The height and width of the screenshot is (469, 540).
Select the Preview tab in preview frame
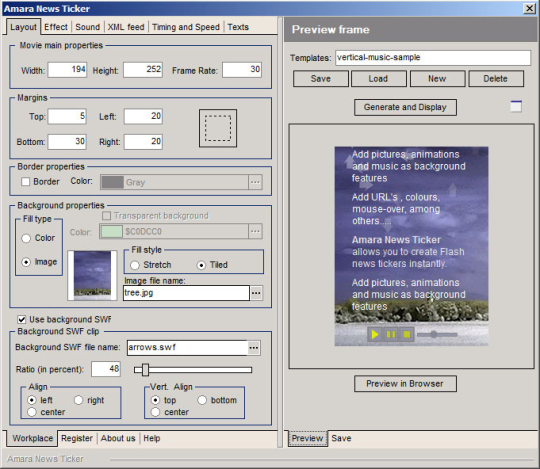click(308, 438)
